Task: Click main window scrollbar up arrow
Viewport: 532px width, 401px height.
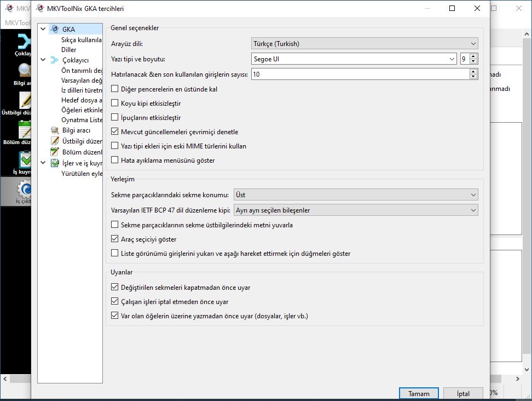Action: 527,34
